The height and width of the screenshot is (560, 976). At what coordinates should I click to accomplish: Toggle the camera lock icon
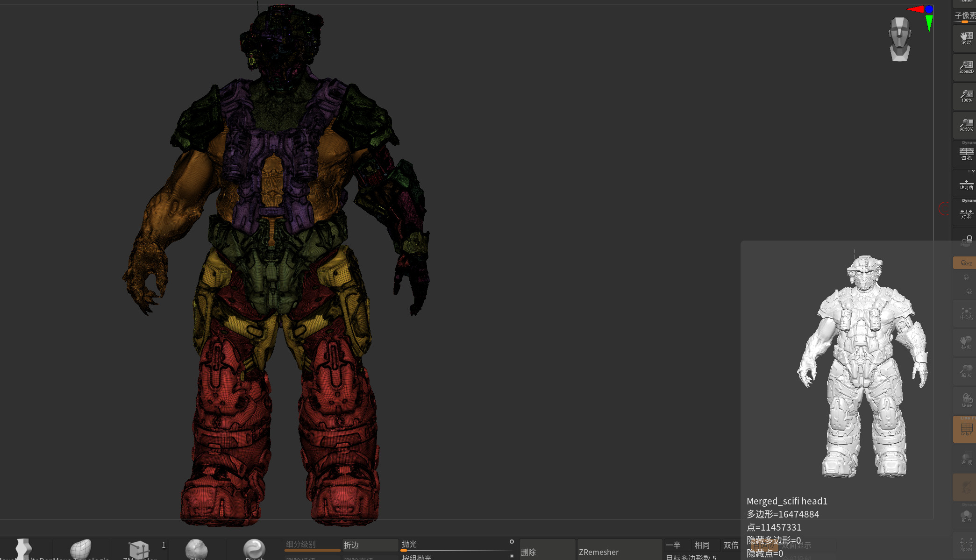(x=965, y=241)
